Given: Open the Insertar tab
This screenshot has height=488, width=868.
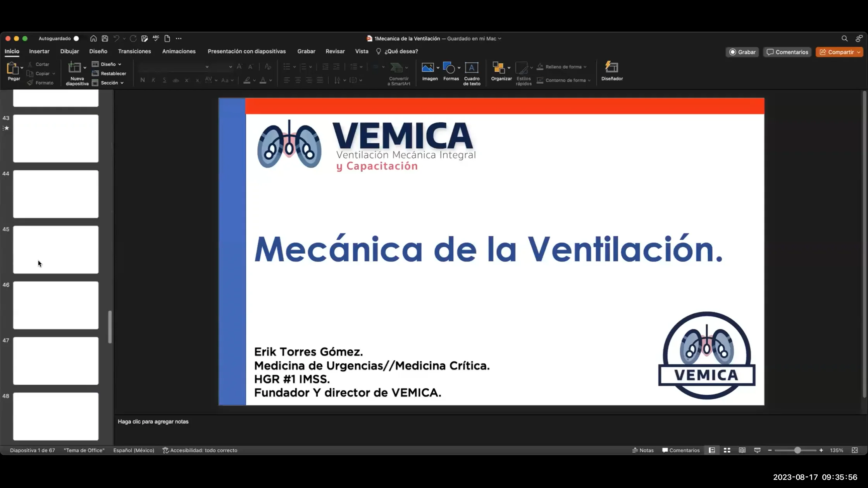Looking at the screenshot, I should [x=39, y=51].
